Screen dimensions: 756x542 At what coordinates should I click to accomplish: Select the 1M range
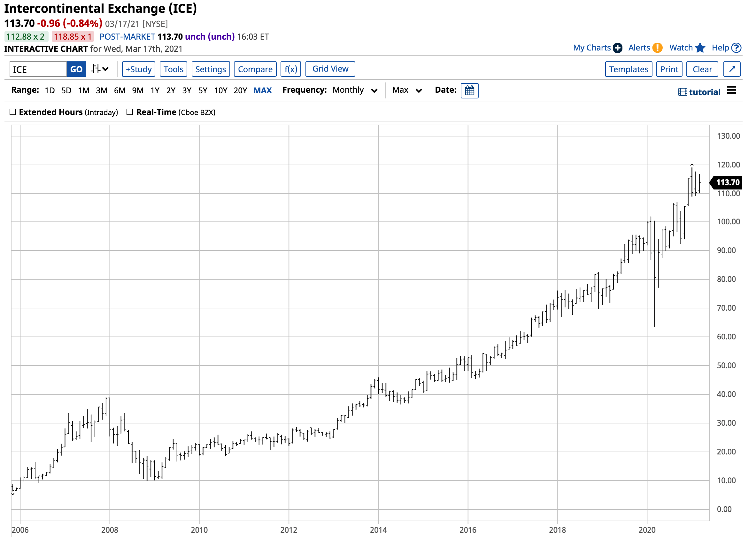pyautogui.click(x=84, y=90)
